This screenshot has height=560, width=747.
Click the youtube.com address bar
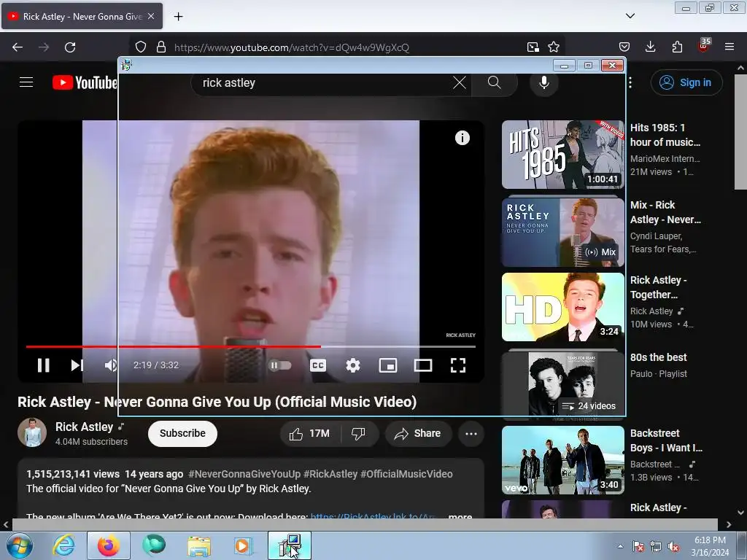[292, 47]
